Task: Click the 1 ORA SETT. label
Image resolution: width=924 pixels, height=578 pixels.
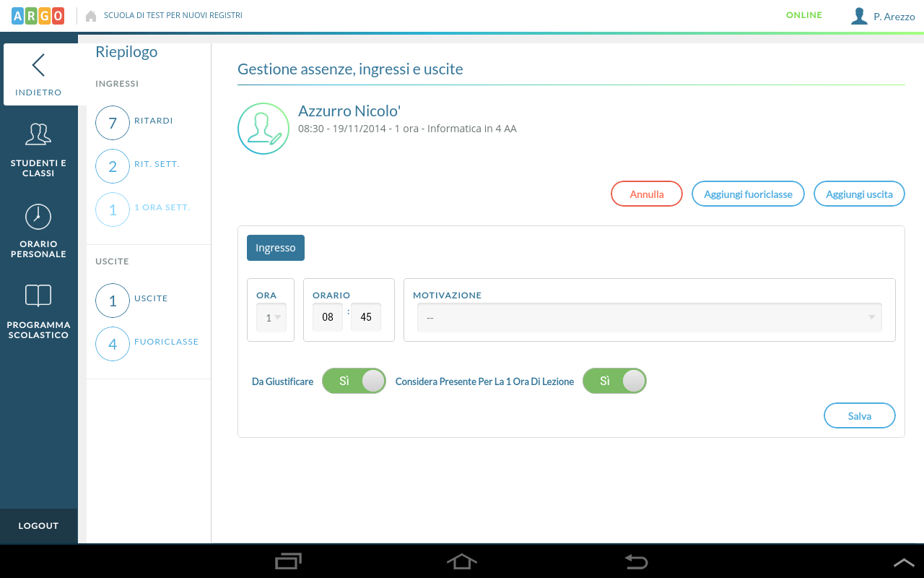Action: 162,207
